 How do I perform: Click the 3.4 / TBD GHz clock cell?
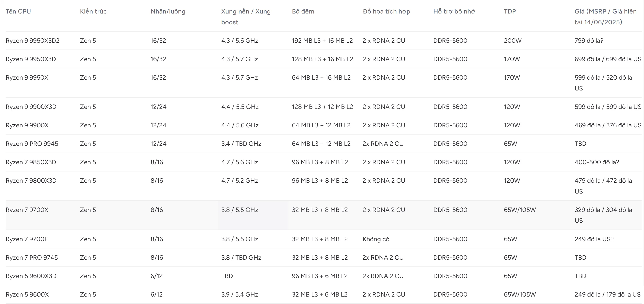coord(241,144)
